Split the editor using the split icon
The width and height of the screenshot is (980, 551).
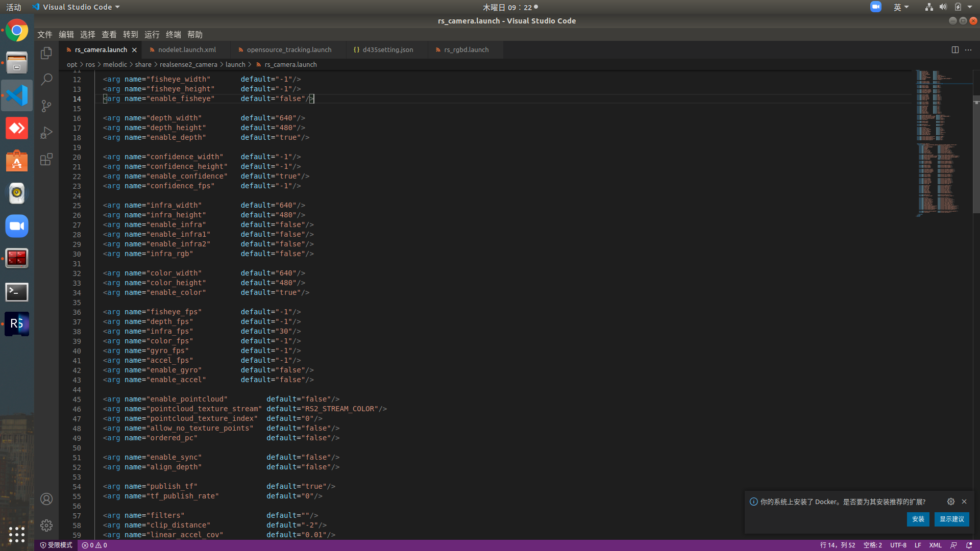[x=955, y=49]
